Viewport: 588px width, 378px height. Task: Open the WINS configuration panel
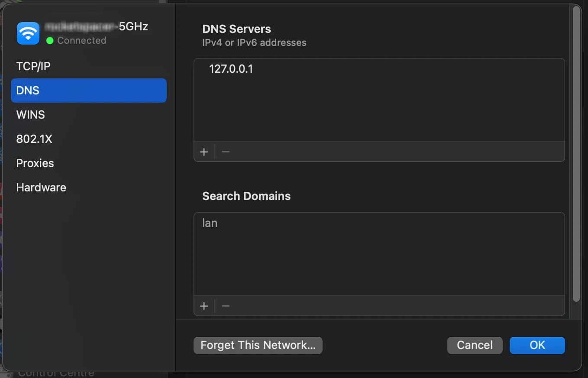(30, 115)
